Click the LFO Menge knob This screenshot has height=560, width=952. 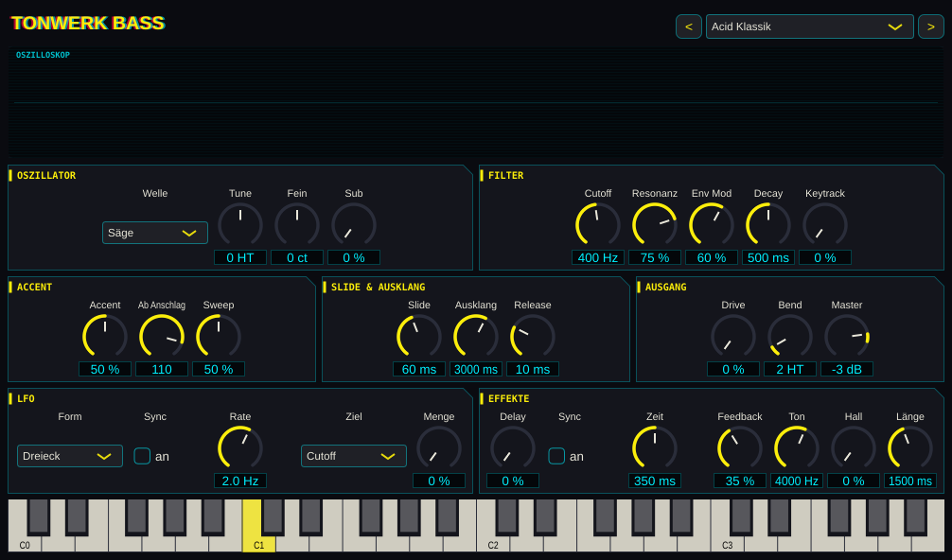439,448
